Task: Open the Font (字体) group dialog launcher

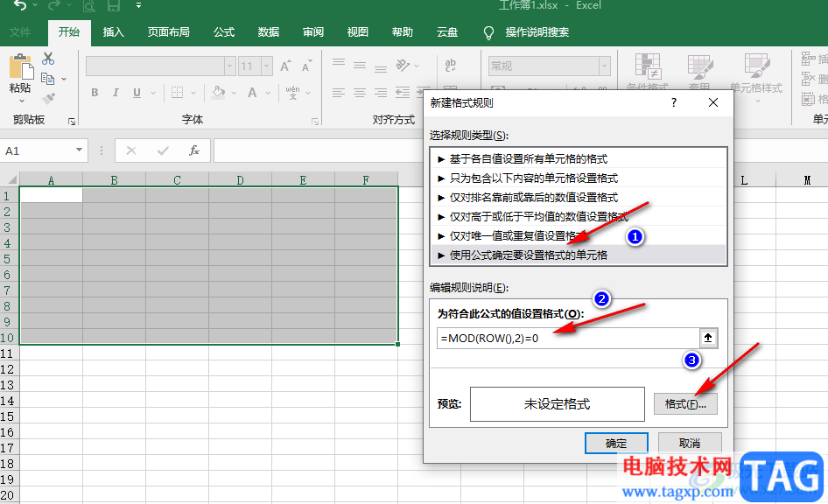Action: tap(315, 122)
